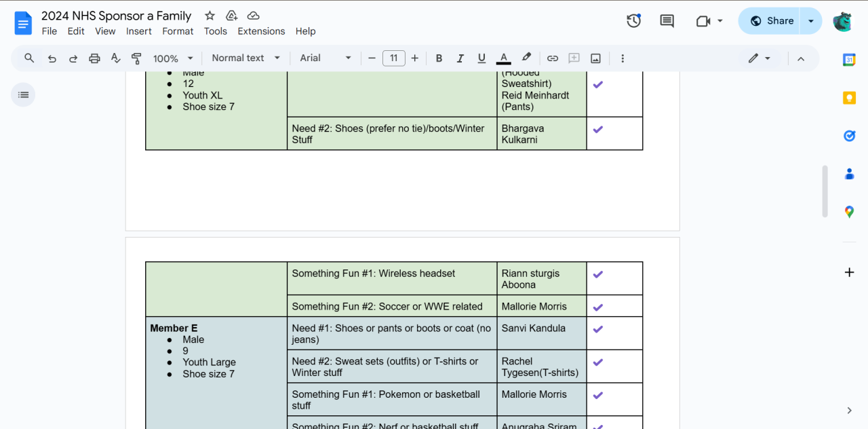Screen dimensions: 868x429
Task: Open the Arial font dropdown
Action: [x=325, y=58]
